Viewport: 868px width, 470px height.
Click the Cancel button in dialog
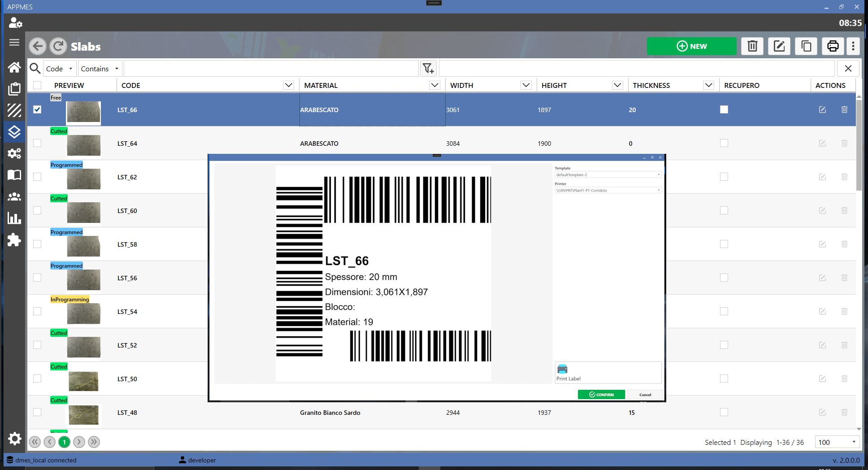tap(645, 395)
